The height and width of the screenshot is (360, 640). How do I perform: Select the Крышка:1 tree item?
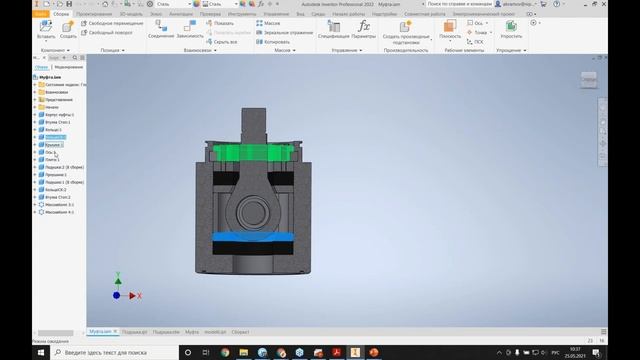[x=54, y=145]
